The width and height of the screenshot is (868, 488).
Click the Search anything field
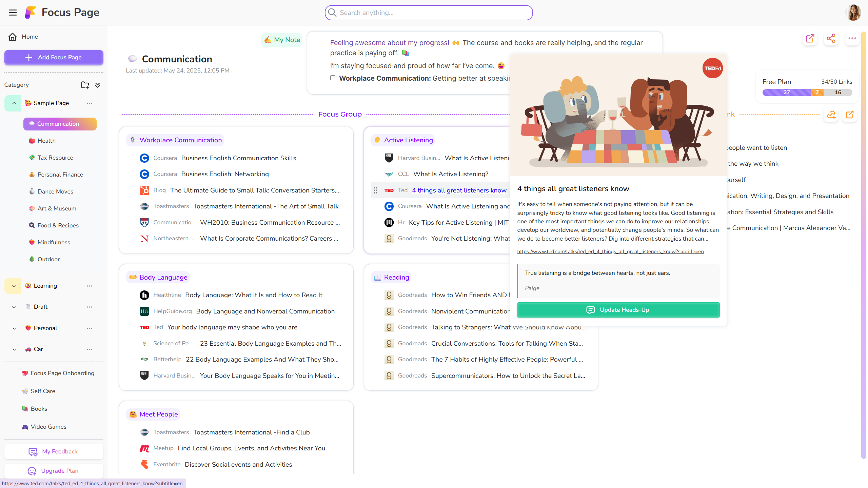(x=429, y=13)
